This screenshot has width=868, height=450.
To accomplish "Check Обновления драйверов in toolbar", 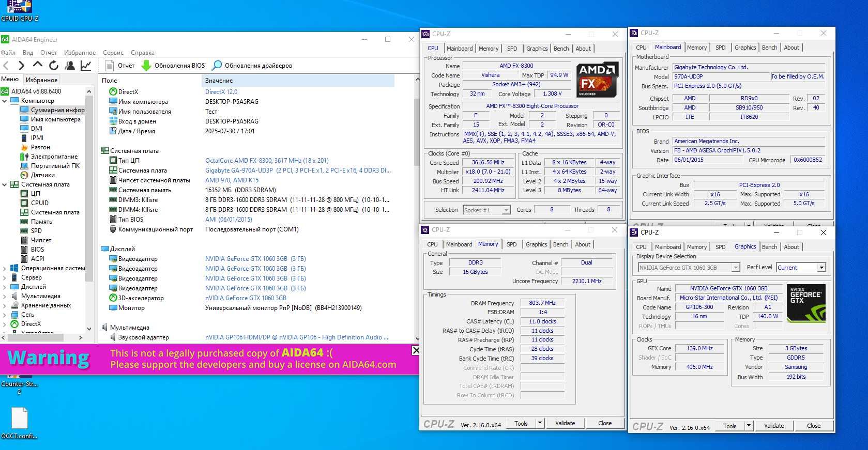I will tap(252, 66).
